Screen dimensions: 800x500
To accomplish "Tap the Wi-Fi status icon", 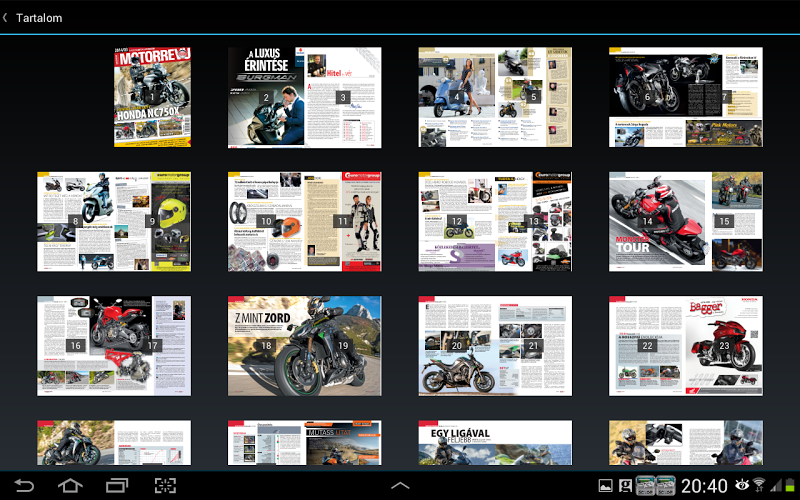I will [760, 484].
